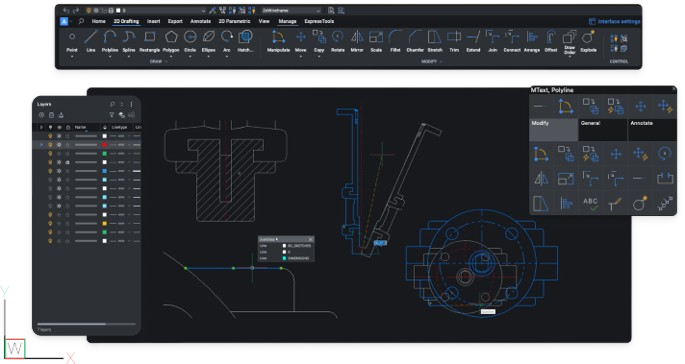Select the ribbon Scale tool
Image resolution: width=685 pixels, height=364 pixels.
(376, 37)
